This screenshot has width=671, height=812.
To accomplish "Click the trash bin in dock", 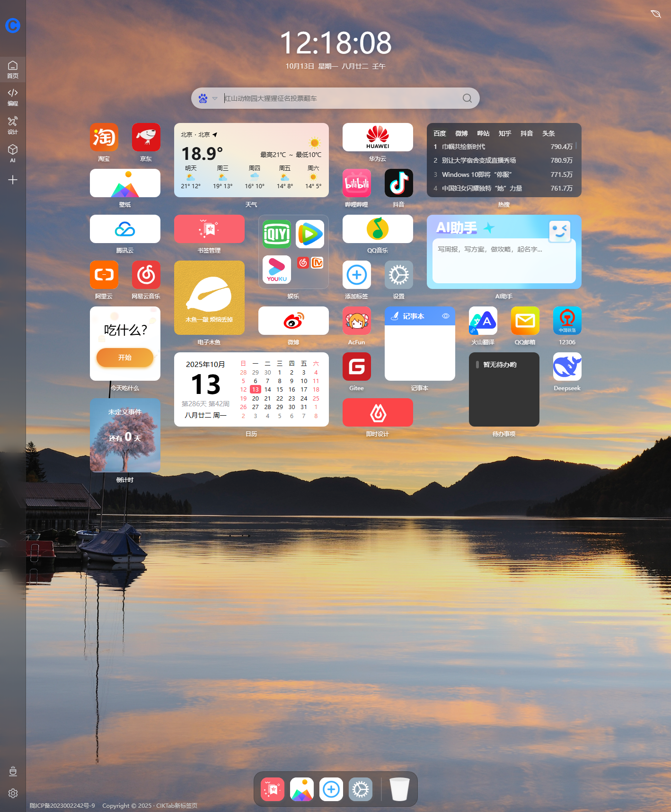I will (x=399, y=789).
